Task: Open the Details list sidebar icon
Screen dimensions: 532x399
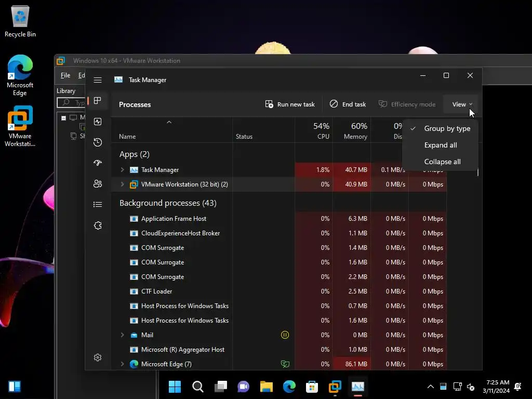Action: pyautogui.click(x=98, y=204)
